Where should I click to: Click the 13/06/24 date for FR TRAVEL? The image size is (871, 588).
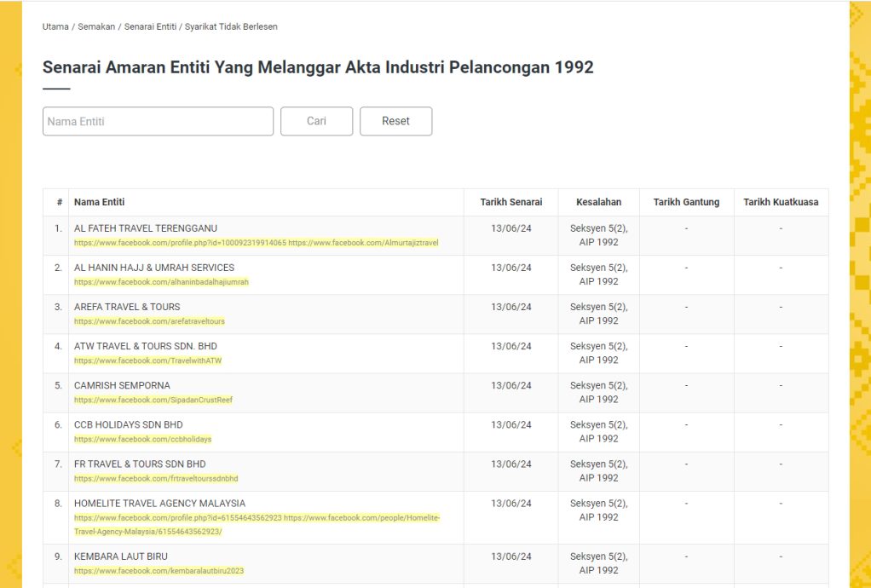pyautogui.click(x=511, y=464)
